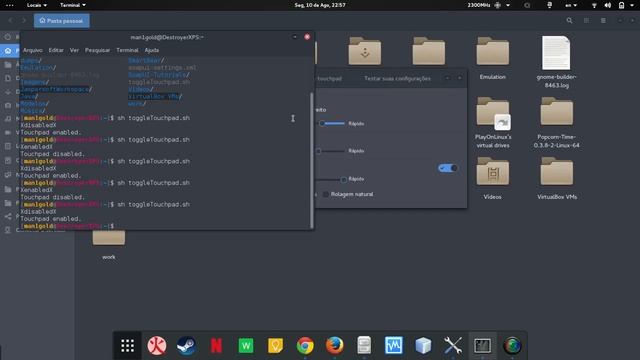Launch Firefox from the dock

coord(335,346)
